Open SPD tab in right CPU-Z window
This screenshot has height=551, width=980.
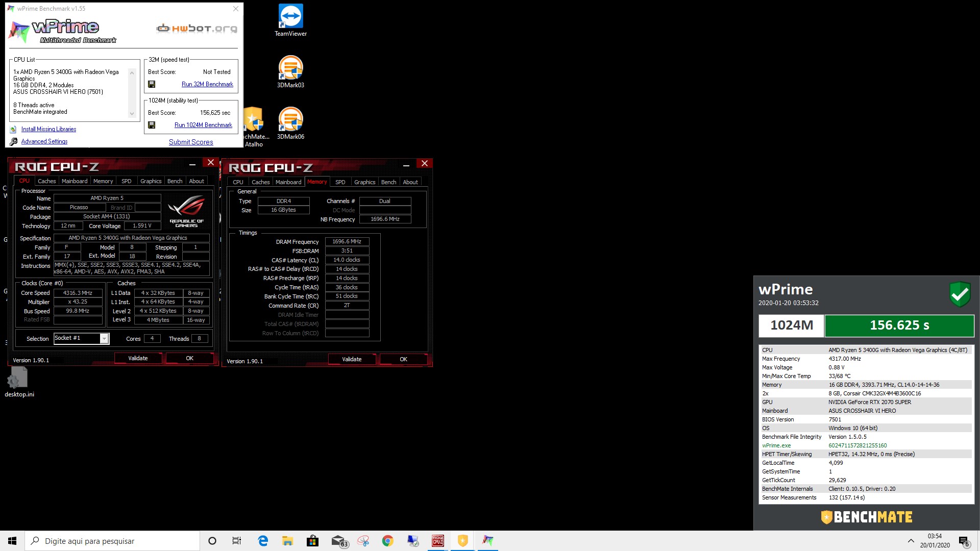[x=340, y=182]
